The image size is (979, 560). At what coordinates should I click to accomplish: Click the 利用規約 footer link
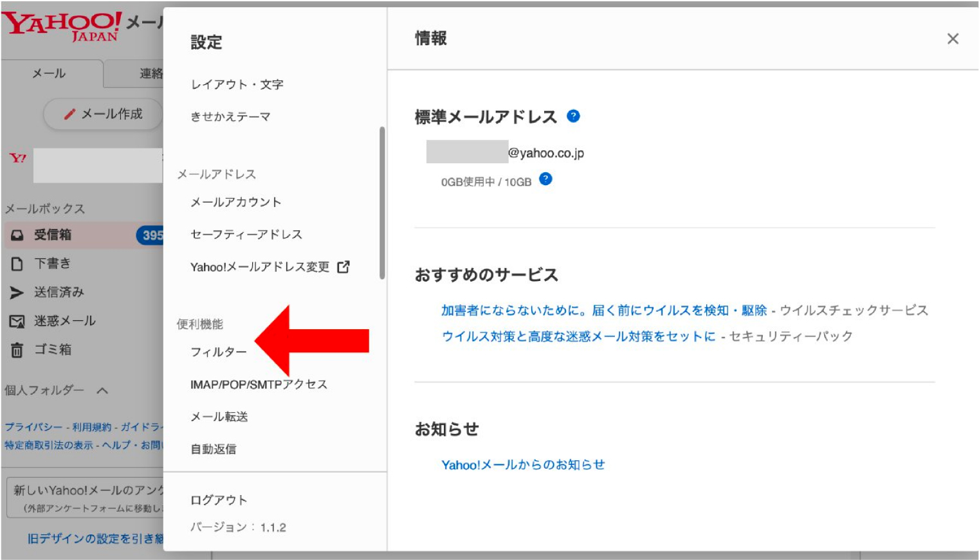click(x=91, y=427)
